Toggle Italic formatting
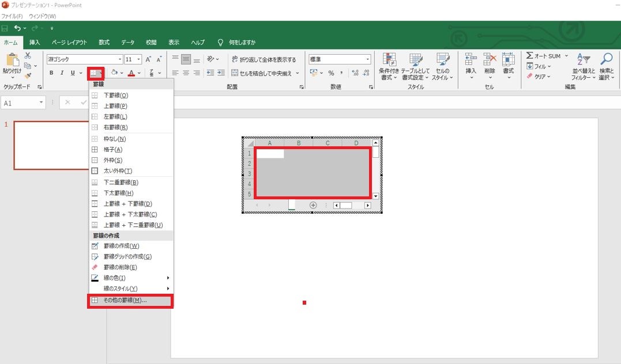This screenshot has width=621, height=364. click(x=62, y=73)
